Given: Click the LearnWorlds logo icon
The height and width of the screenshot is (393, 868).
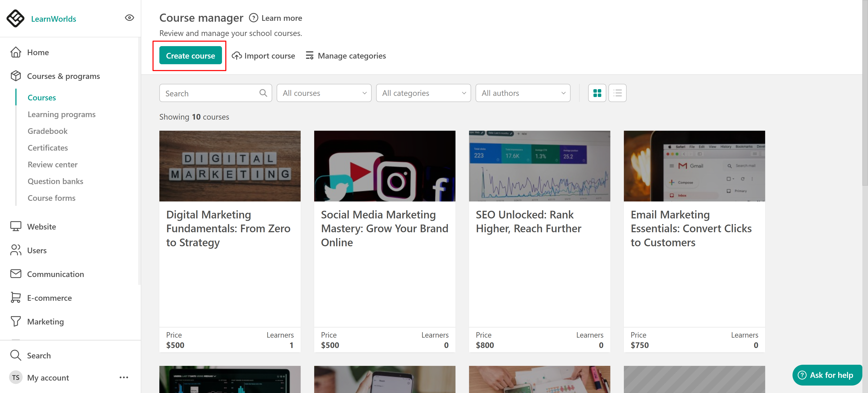Looking at the screenshot, I should [16, 18].
